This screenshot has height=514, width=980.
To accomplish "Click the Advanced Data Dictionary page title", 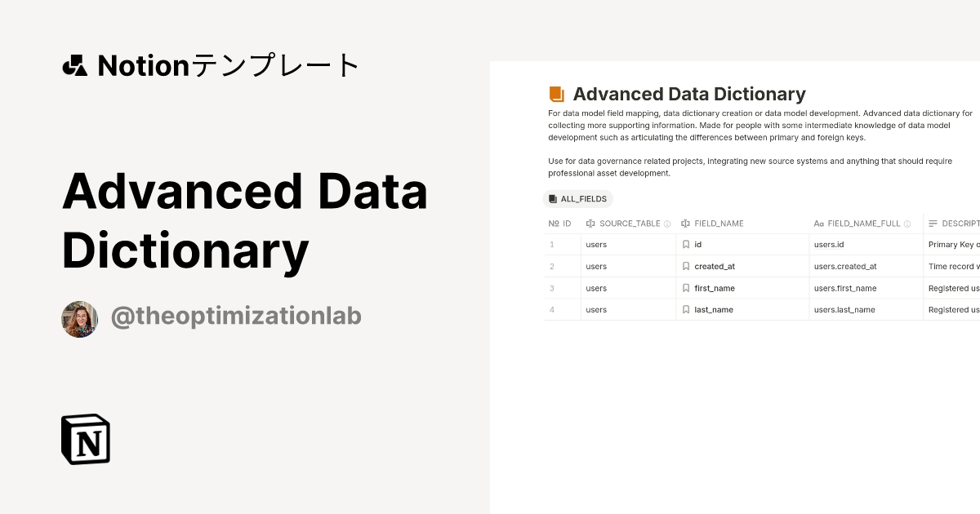I will (690, 94).
